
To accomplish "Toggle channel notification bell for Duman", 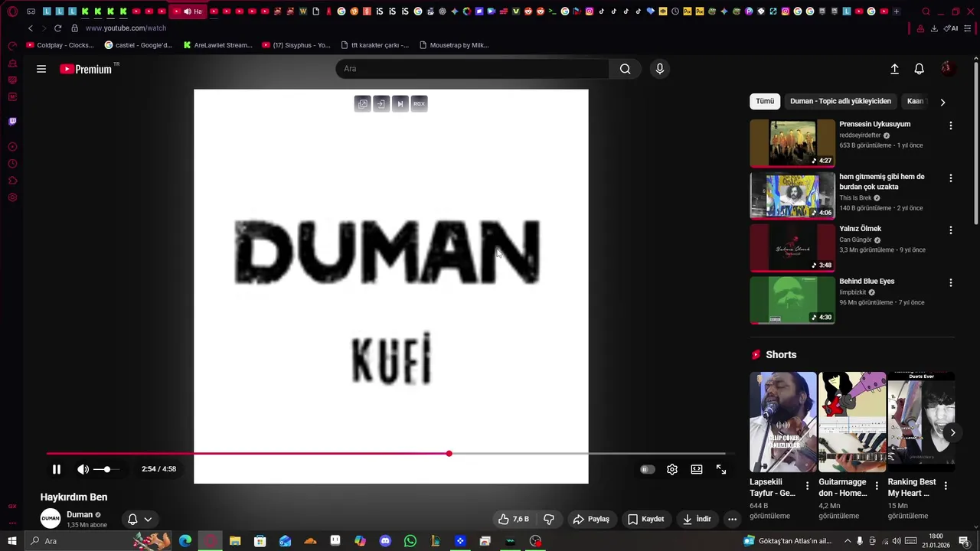I will coord(132,519).
